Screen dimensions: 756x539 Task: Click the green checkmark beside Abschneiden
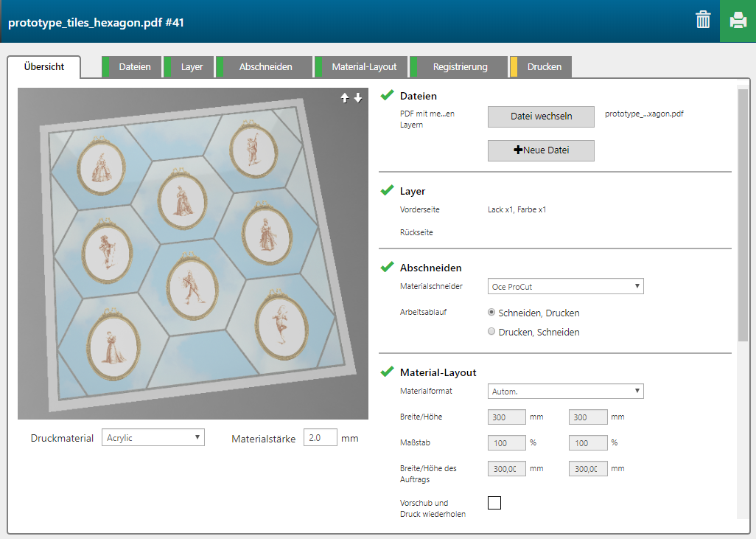click(387, 267)
